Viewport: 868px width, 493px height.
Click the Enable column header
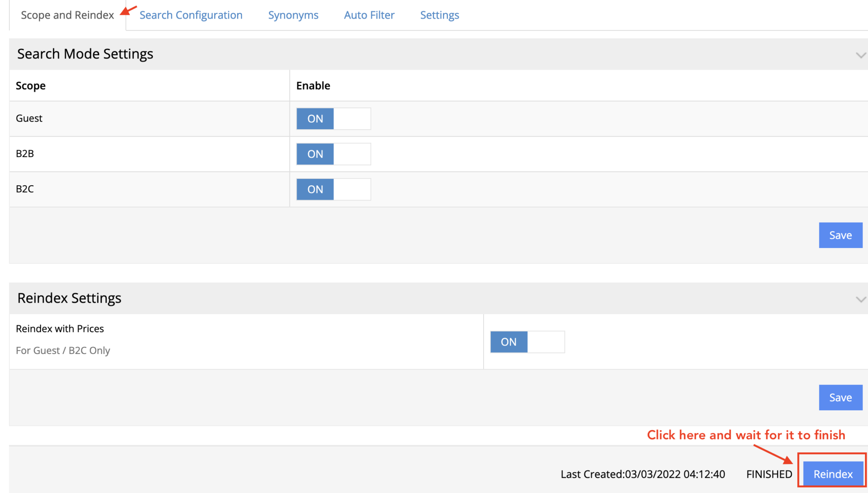[x=313, y=85]
